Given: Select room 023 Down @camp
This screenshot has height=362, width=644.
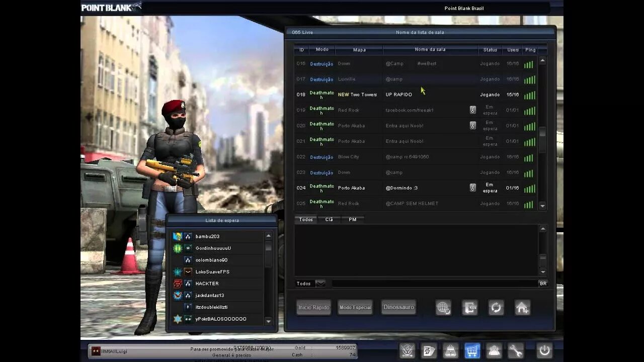Looking at the screenshot, I should (416, 172).
